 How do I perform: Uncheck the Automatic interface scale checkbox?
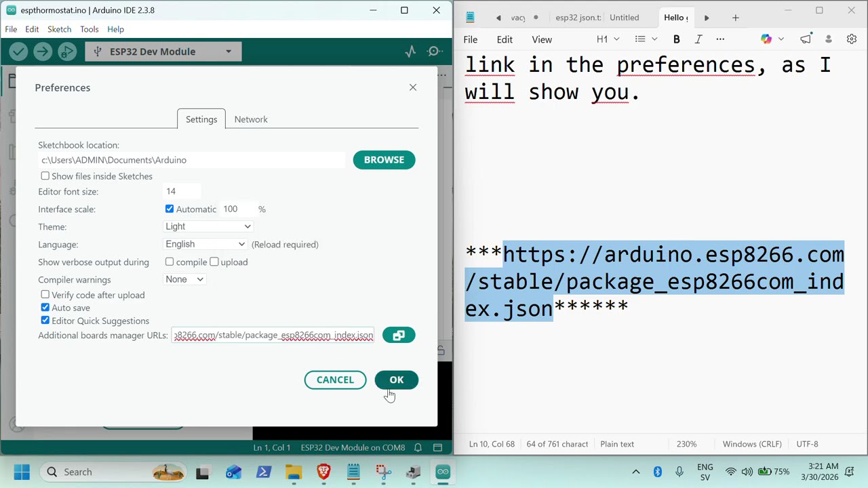pyautogui.click(x=170, y=209)
